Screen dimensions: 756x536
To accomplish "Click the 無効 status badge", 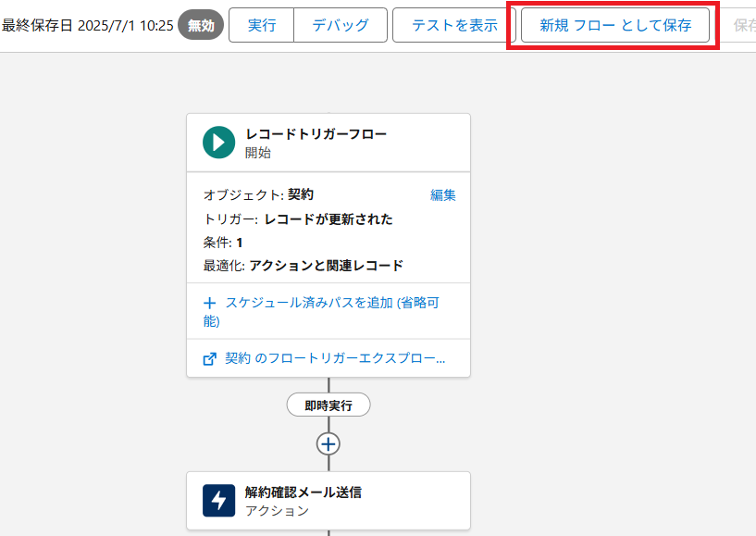I will coord(201,26).
